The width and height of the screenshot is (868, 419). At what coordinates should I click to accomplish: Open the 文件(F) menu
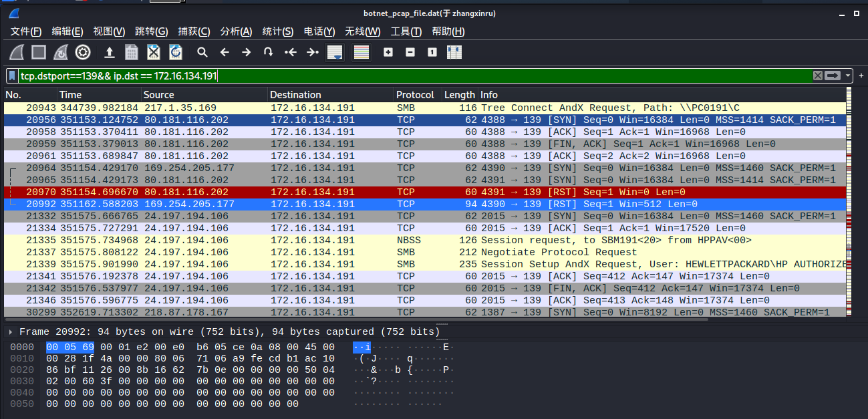pyautogui.click(x=26, y=31)
